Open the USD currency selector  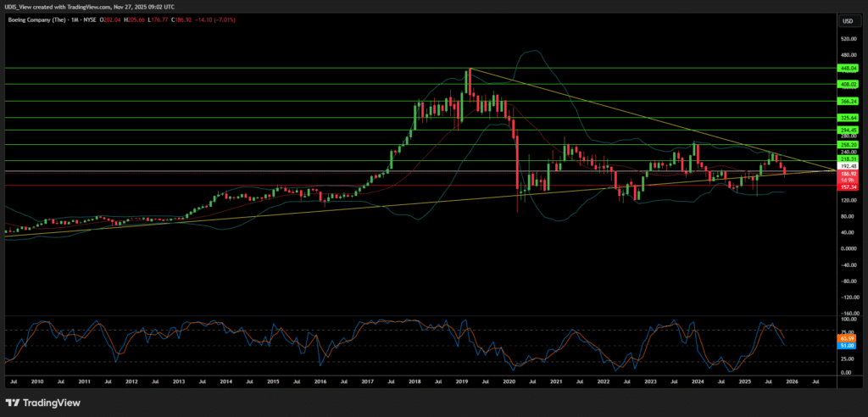point(847,20)
